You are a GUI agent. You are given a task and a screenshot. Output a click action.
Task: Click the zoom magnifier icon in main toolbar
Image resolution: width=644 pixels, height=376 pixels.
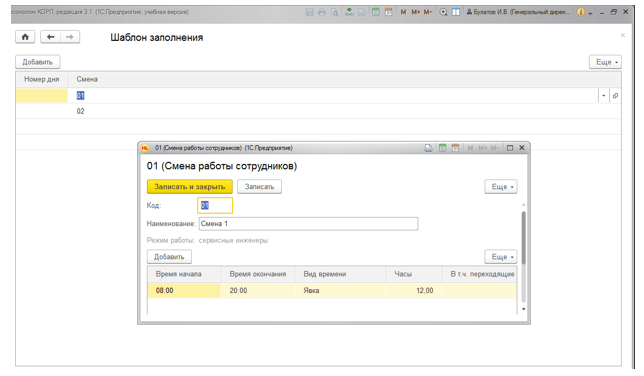(443, 12)
